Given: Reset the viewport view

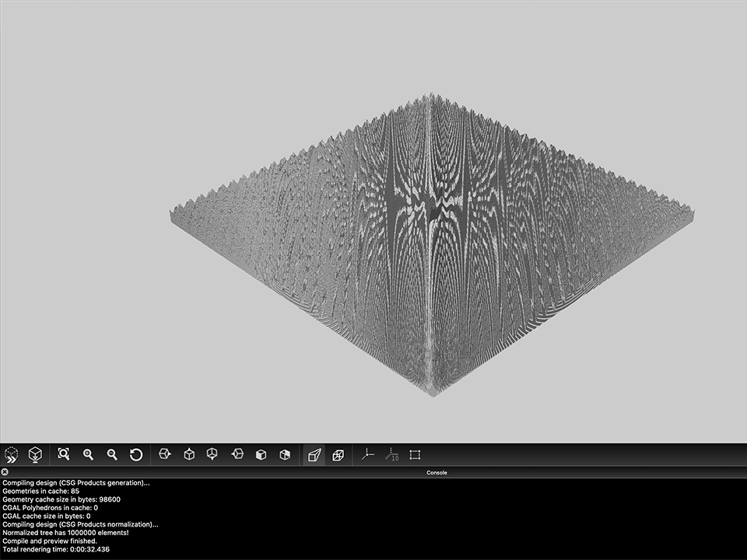Looking at the screenshot, I should (136, 453).
